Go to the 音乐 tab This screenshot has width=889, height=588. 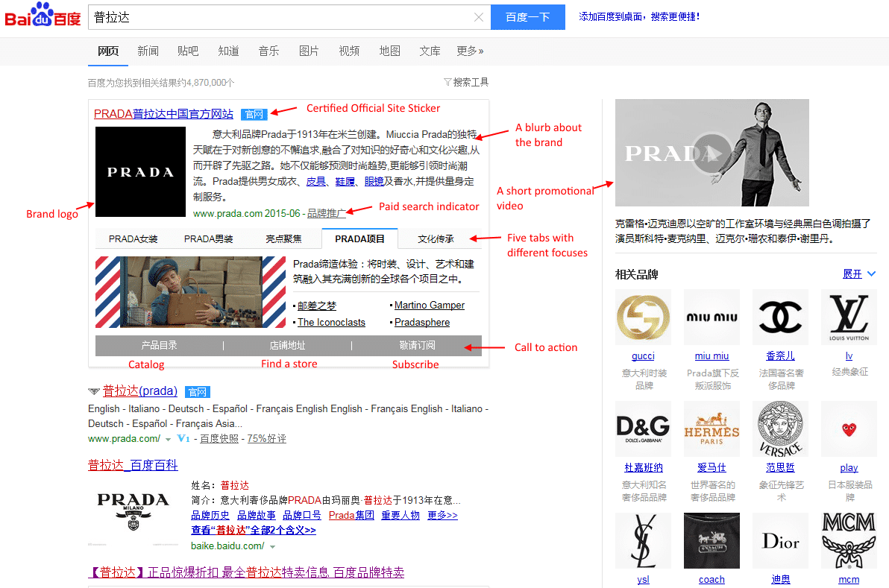coord(268,51)
